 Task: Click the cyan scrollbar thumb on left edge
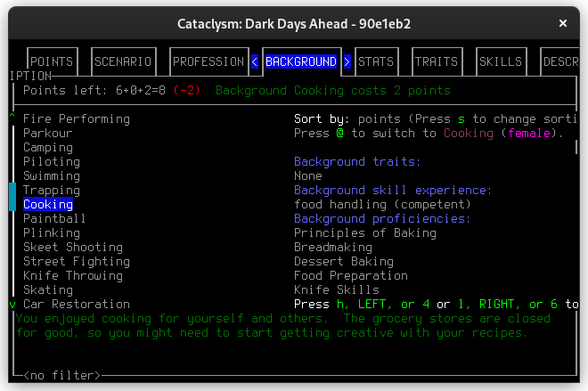(12, 197)
